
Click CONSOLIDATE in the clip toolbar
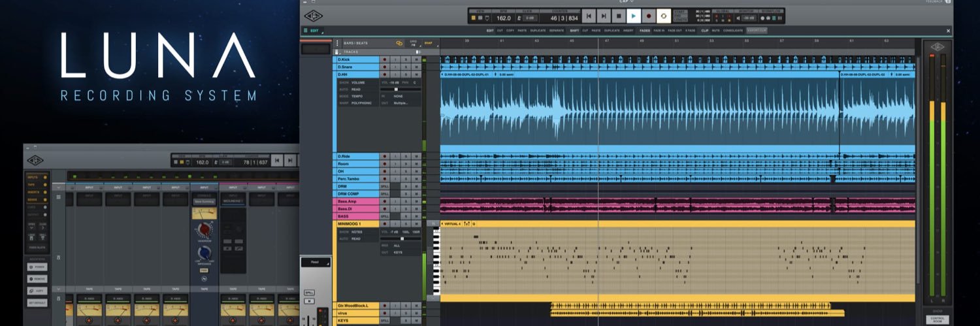point(732,31)
